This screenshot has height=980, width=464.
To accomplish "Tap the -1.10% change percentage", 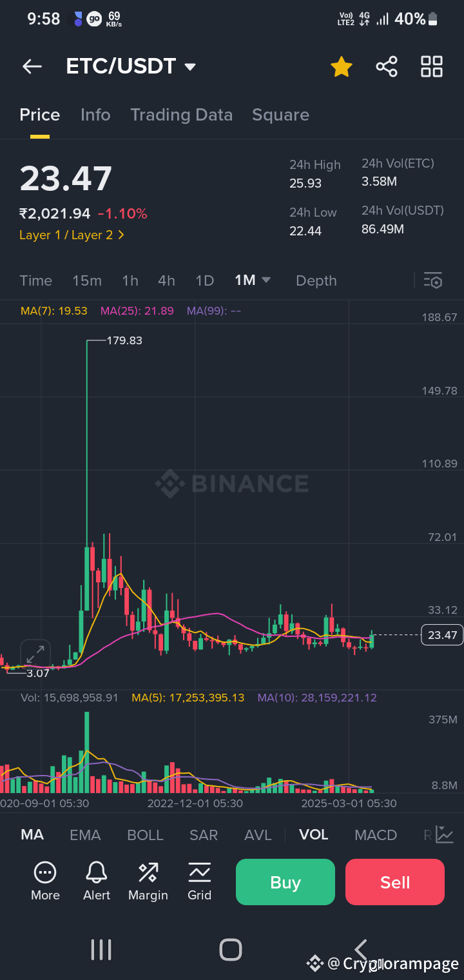I will coord(122,213).
